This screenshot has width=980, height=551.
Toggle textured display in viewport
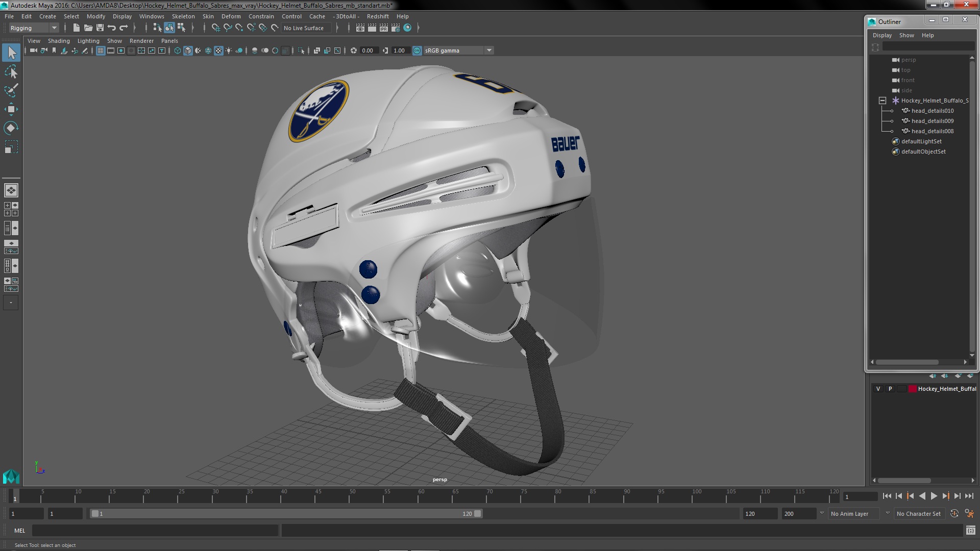tap(218, 51)
